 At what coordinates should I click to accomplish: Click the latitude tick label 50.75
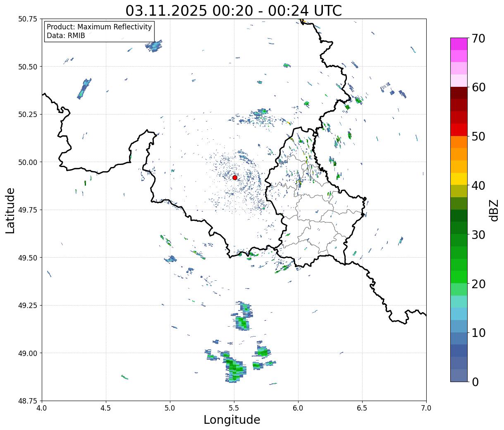tap(27, 19)
